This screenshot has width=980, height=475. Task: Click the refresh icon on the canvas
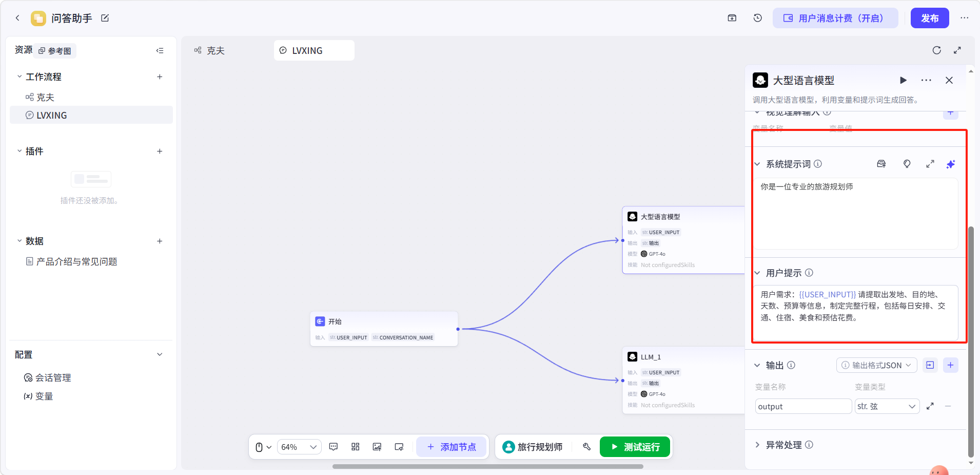(937, 50)
